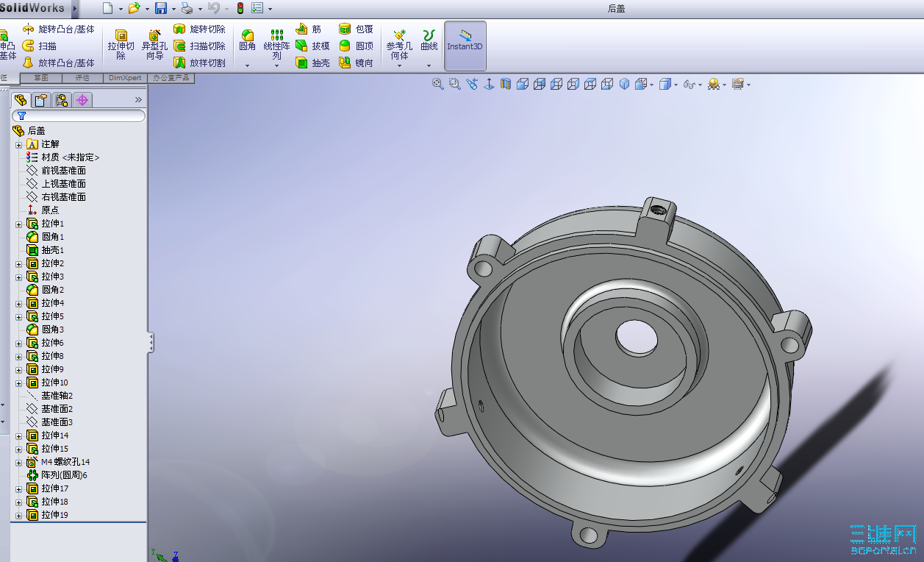Print the document with the printer icon
This screenshot has width=924, height=562.
pyautogui.click(x=187, y=8)
